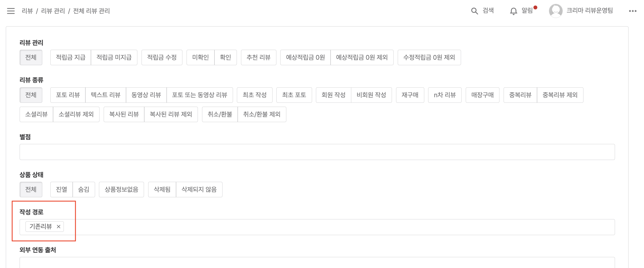Image resolution: width=644 pixels, height=268 pixels.
Task: Go to 리뷰 breadcrumb
Action: click(27, 11)
